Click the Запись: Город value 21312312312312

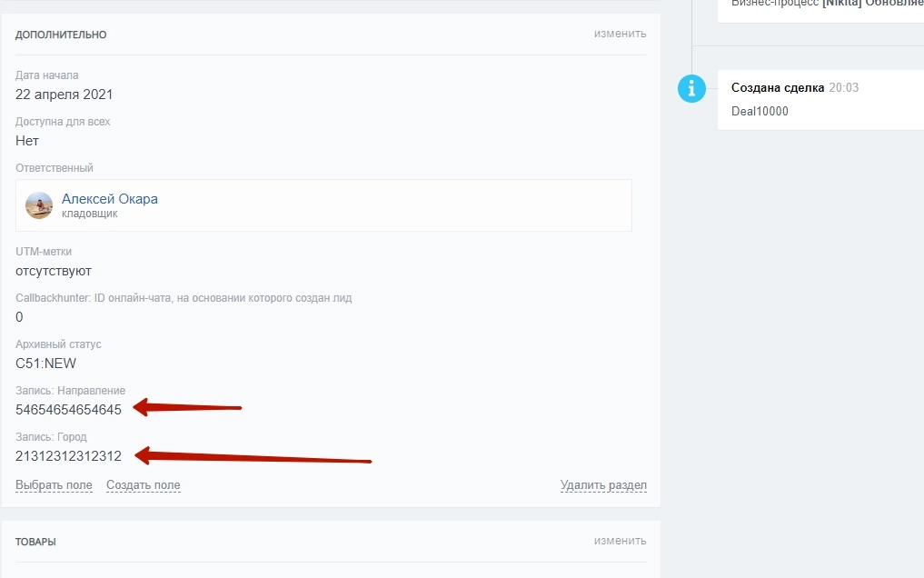[68, 456]
